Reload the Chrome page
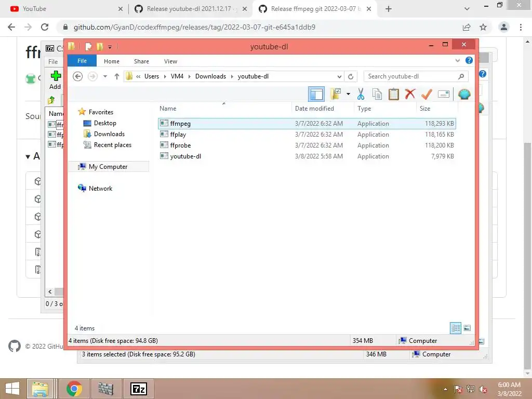Viewport: 532px width, 399px height. [45, 27]
